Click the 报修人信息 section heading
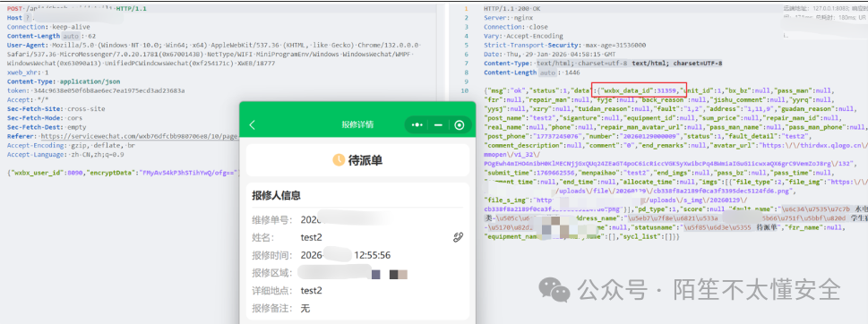The height and width of the screenshot is (324, 868). click(x=276, y=196)
